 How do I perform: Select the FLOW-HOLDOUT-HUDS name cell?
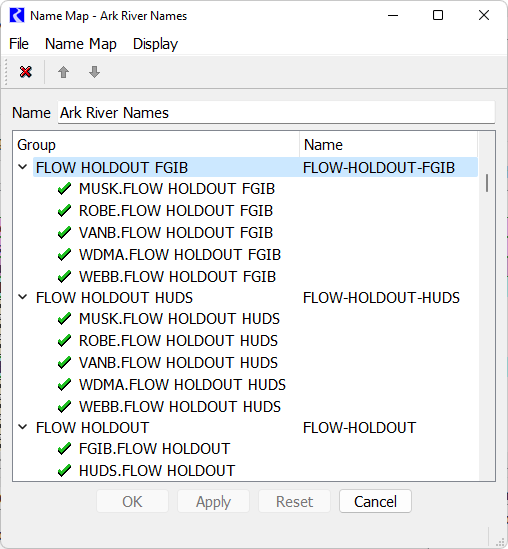[x=381, y=298]
